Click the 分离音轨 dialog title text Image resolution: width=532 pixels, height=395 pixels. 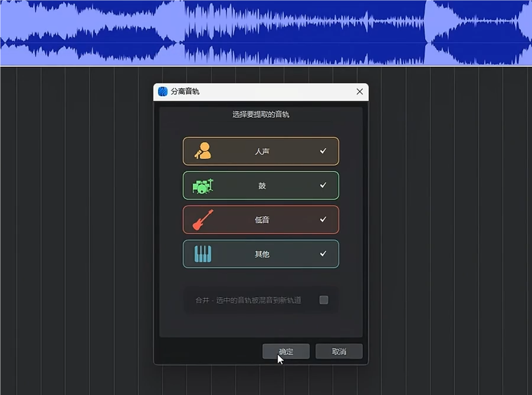[x=185, y=92]
